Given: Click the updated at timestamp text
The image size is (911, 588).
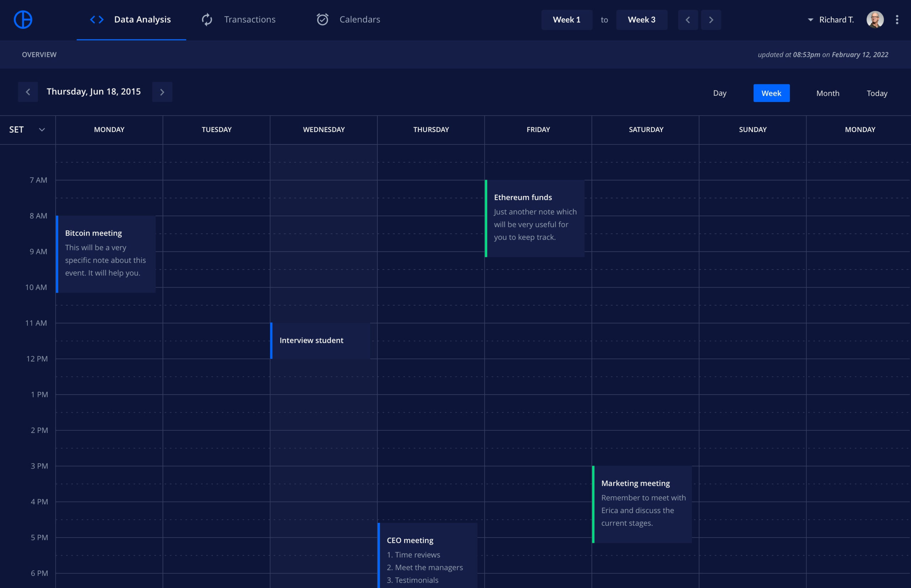Looking at the screenshot, I should click(823, 54).
